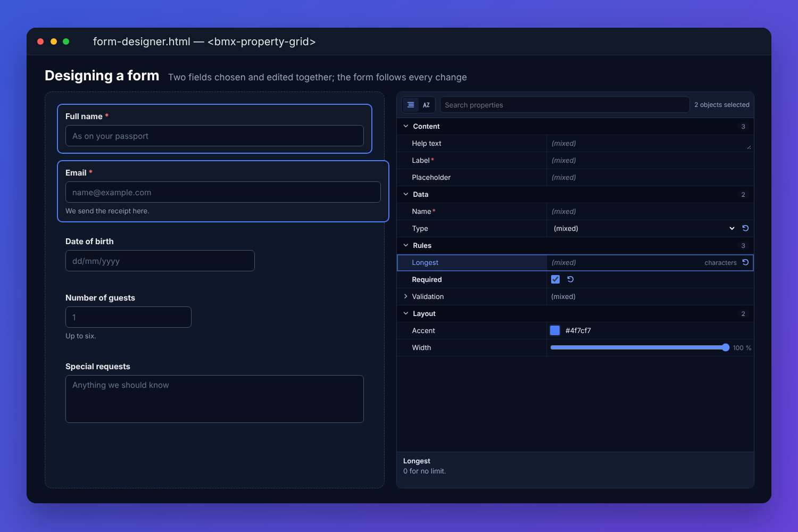798x532 pixels.
Task: Click the Help text value field
Action: coord(650,143)
